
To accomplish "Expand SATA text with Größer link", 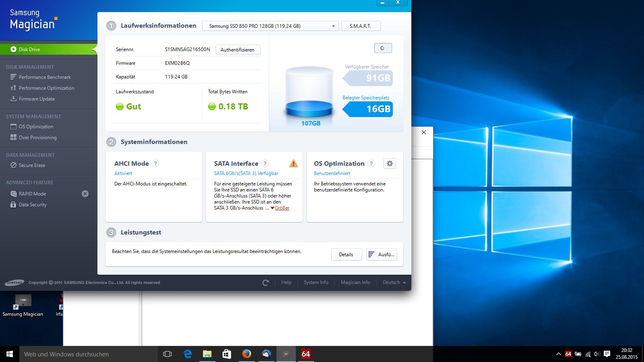I will [x=282, y=208].
